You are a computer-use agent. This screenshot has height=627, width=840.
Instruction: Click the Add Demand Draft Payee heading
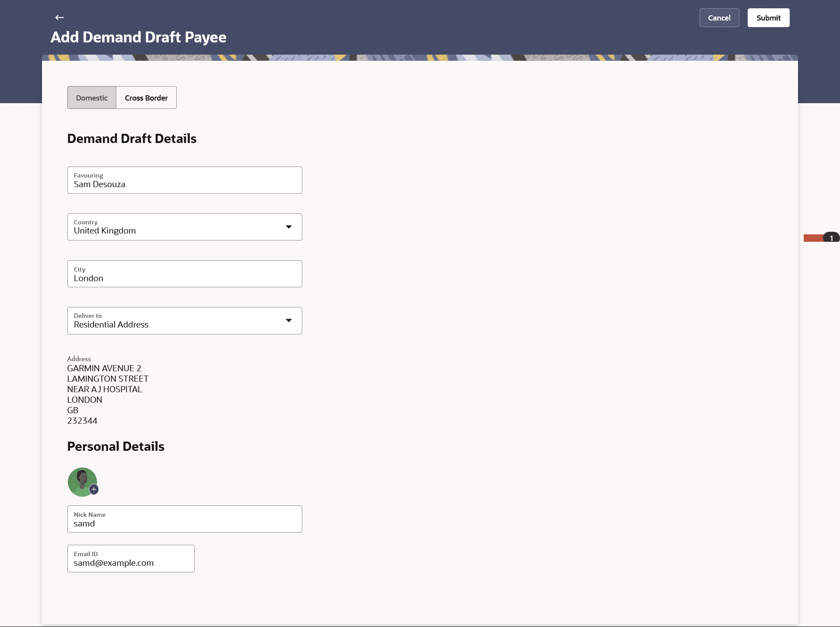click(138, 37)
